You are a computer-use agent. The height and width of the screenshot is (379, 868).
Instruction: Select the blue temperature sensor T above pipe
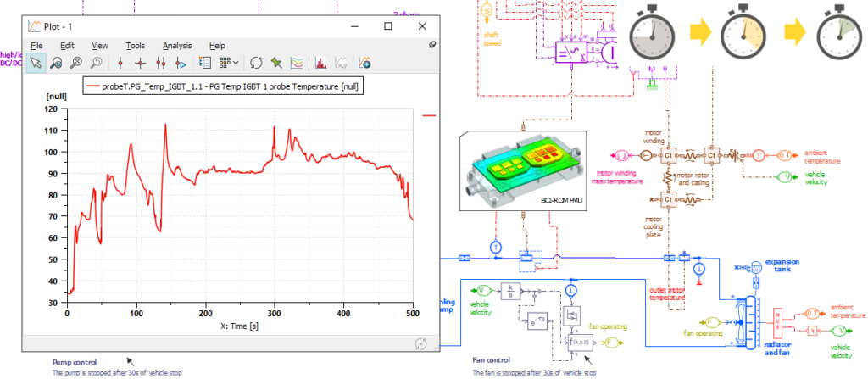495,247
